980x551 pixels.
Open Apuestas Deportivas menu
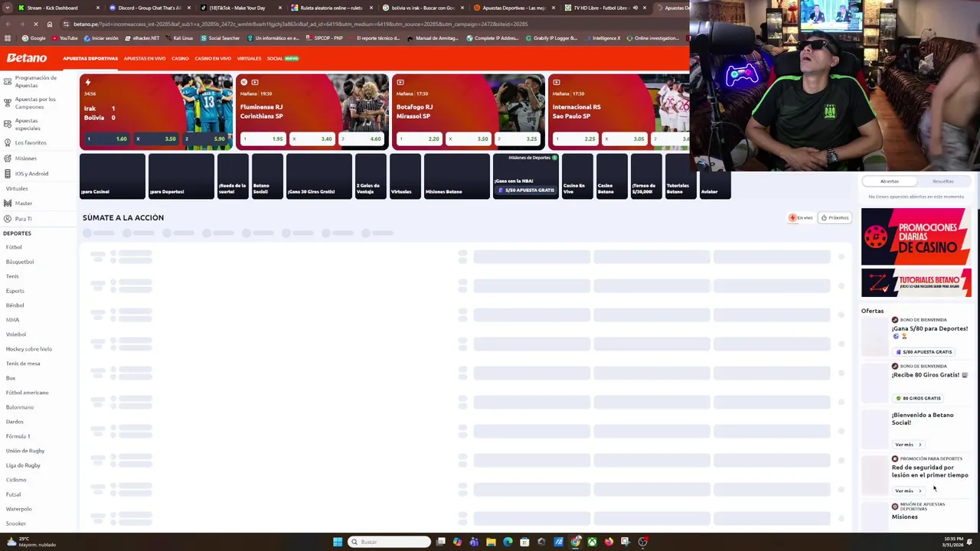90,59
